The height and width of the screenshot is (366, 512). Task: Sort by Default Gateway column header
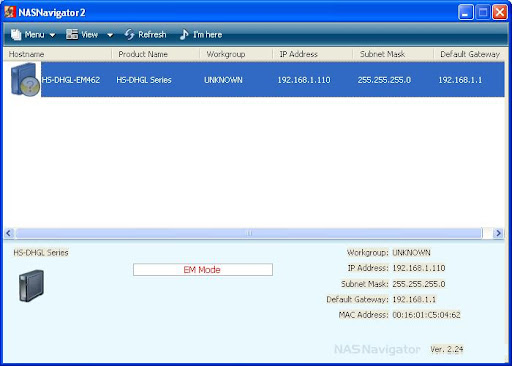point(470,54)
